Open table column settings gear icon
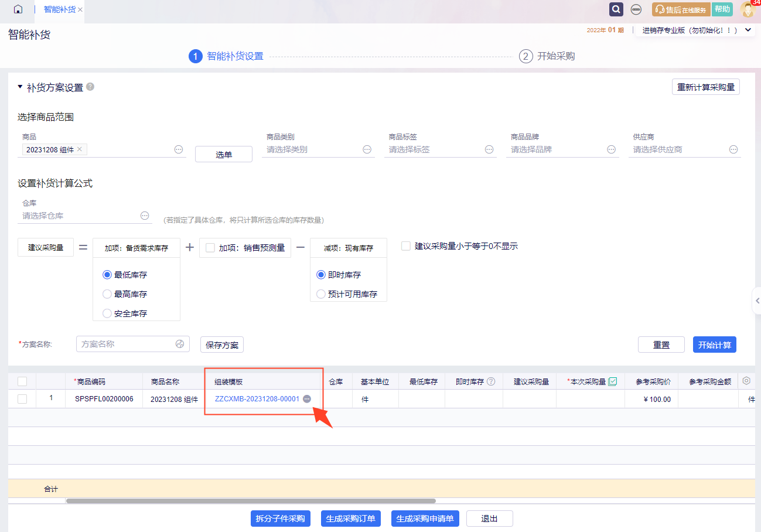The width and height of the screenshot is (761, 532). (746, 381)
